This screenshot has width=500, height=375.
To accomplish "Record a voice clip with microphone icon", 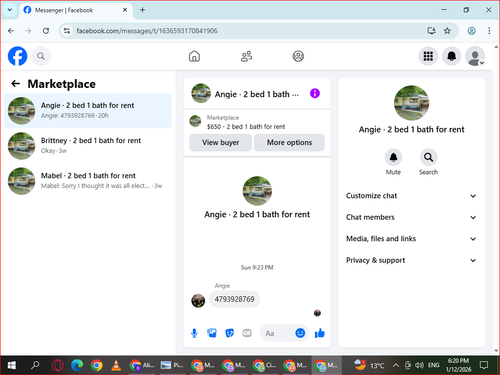I will 194,333.
